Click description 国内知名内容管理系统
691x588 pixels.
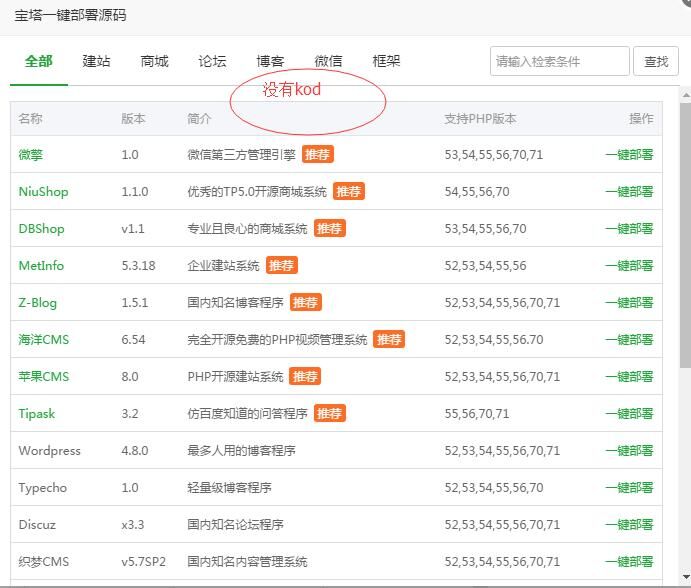247,562
